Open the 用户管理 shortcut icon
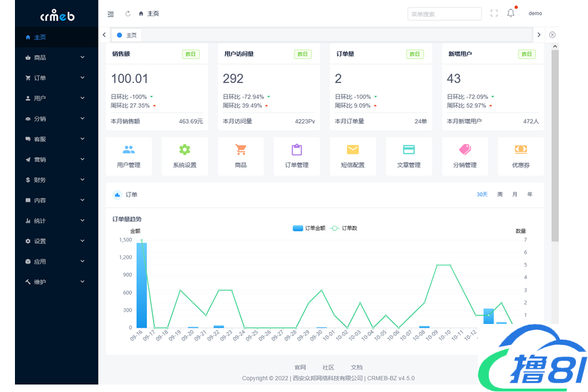This screenshot has height=392, width=588. tap(128, 150)
